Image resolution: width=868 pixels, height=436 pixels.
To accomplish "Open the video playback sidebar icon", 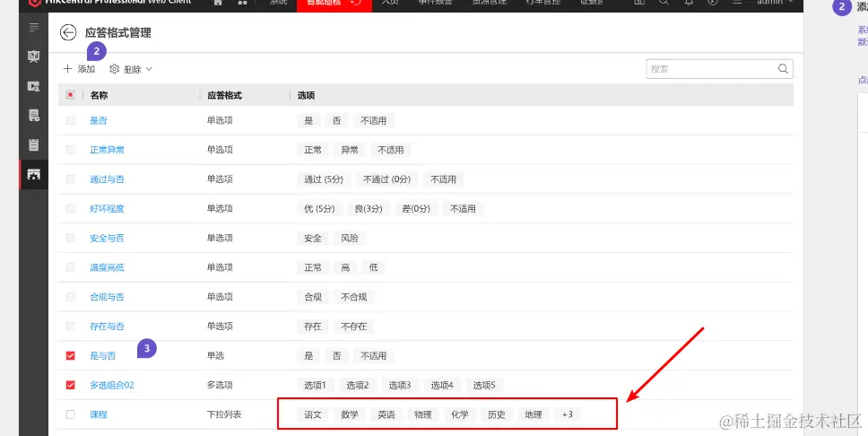I will [x=34, y=86].
